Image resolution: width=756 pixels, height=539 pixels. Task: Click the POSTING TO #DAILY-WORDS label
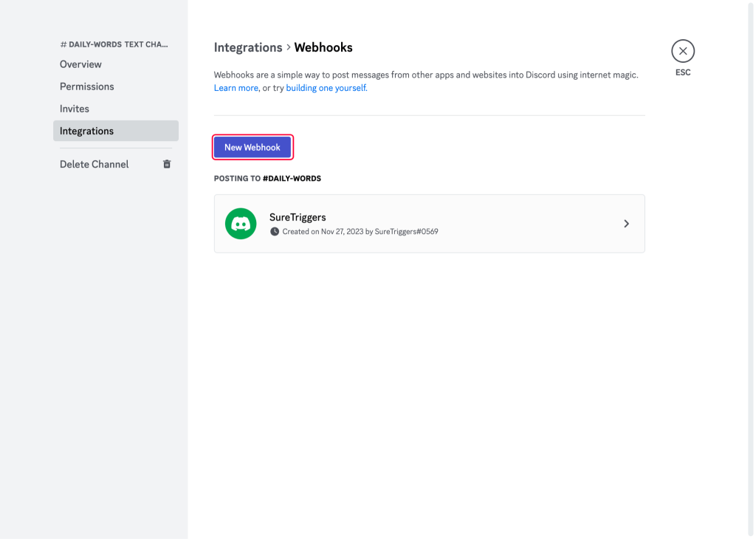point(267,178)
